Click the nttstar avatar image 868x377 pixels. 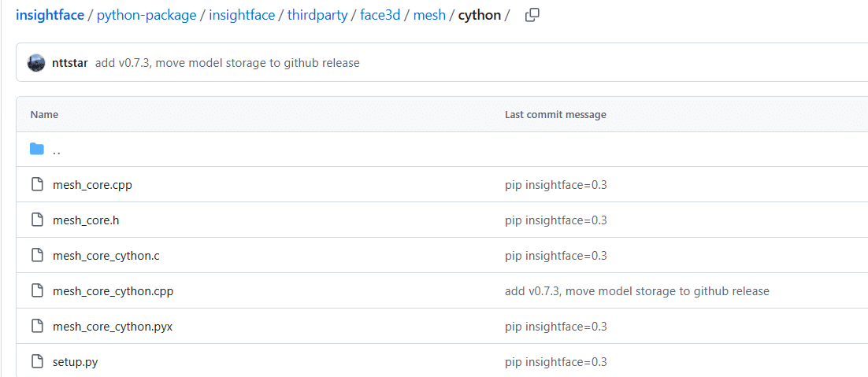click(36, 63)
